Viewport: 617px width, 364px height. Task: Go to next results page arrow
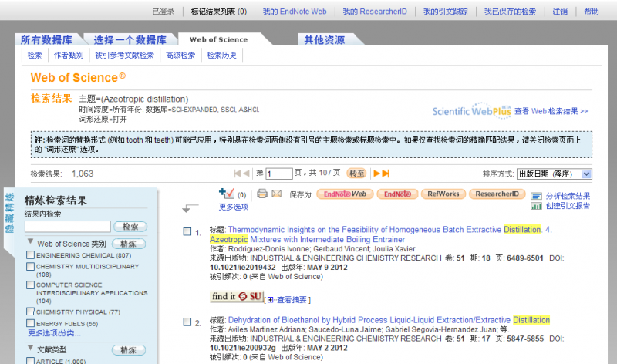(376, 174)
